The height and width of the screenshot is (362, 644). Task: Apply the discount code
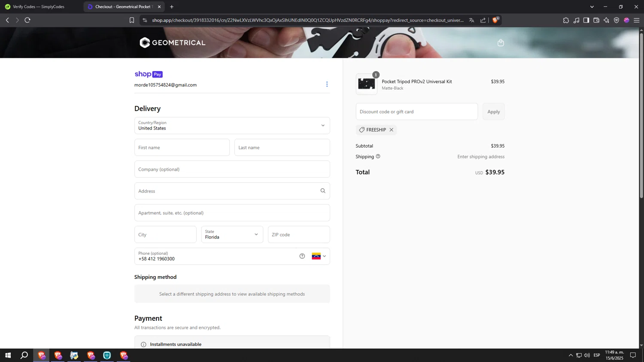click(493, 112)
